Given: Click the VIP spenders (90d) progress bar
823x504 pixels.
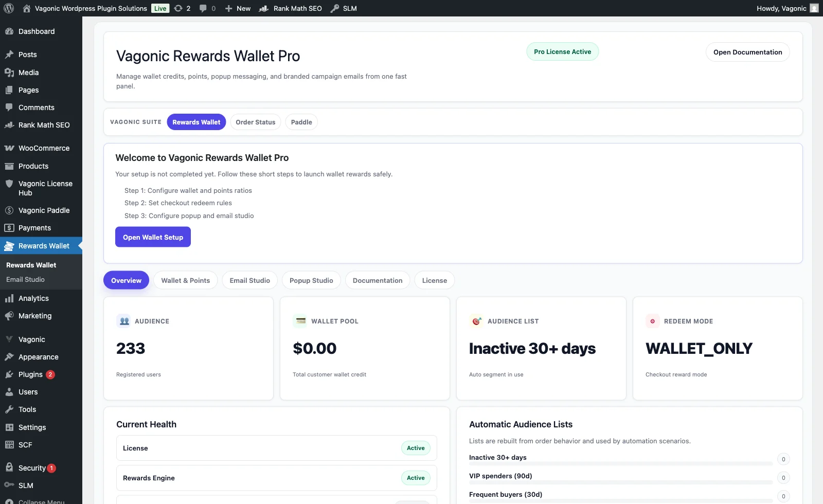Looking at the screenshot, I should point(620,482).
